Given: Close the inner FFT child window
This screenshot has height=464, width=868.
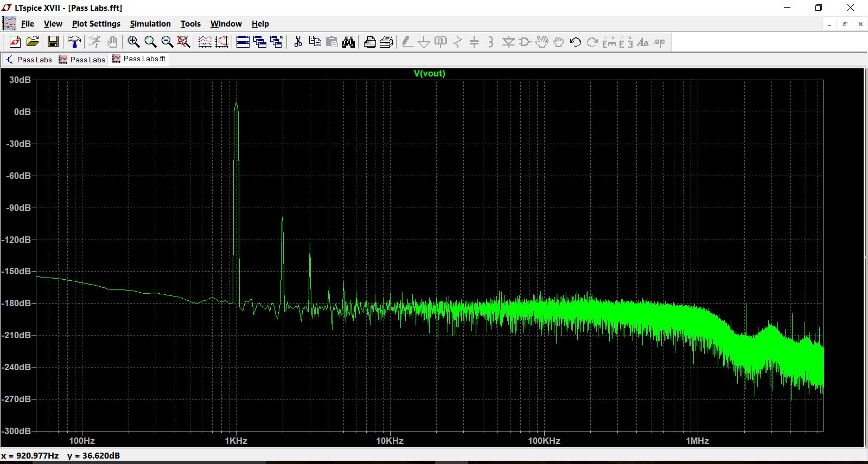Looking at the screenshot, I should 860,24.
